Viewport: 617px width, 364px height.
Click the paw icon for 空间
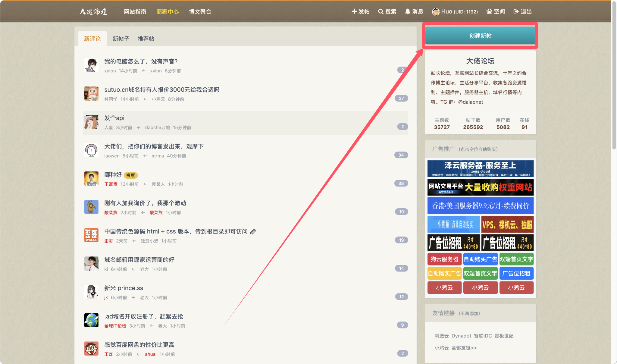[489, 11]
